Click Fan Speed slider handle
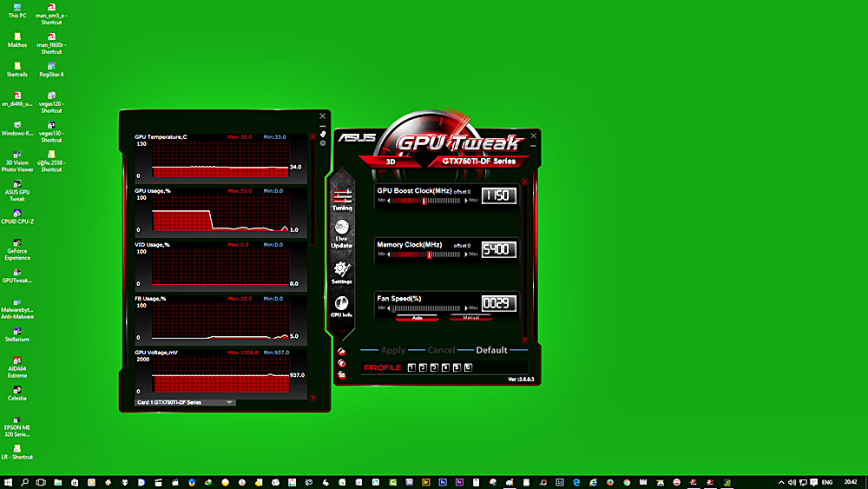The image size is (868, 489). (393, 308)
